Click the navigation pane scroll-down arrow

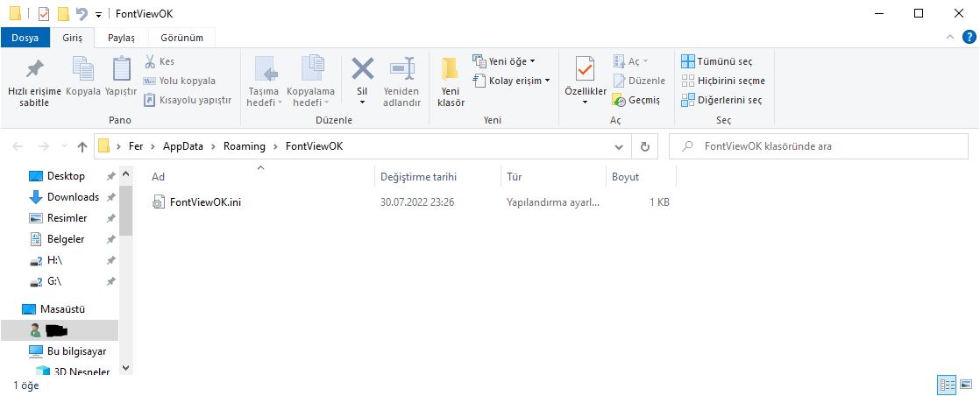125,368
